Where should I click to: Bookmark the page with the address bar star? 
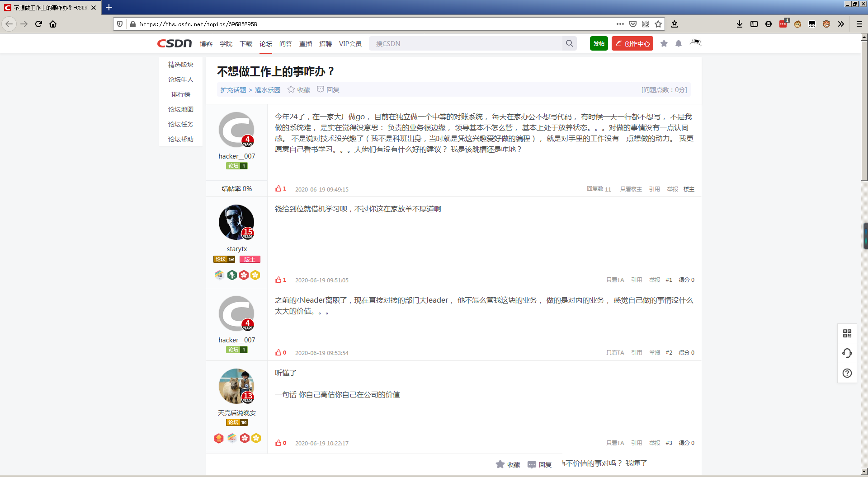pos(658,24)
